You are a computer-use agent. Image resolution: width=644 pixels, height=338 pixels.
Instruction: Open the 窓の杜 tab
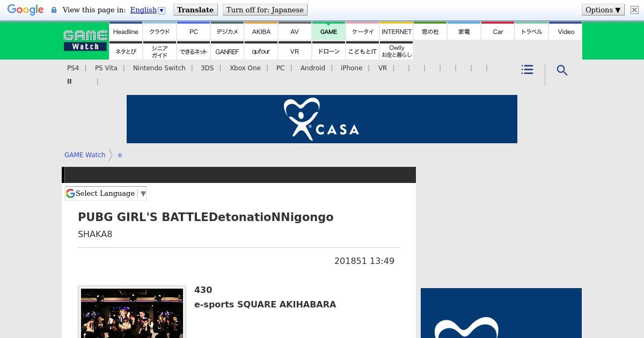430,32
